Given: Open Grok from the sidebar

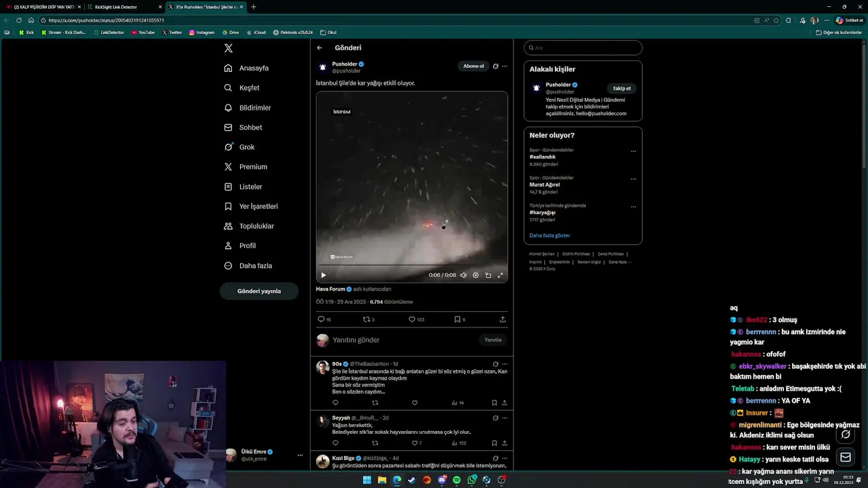Looking at the screenshot, I should [239, 147].
